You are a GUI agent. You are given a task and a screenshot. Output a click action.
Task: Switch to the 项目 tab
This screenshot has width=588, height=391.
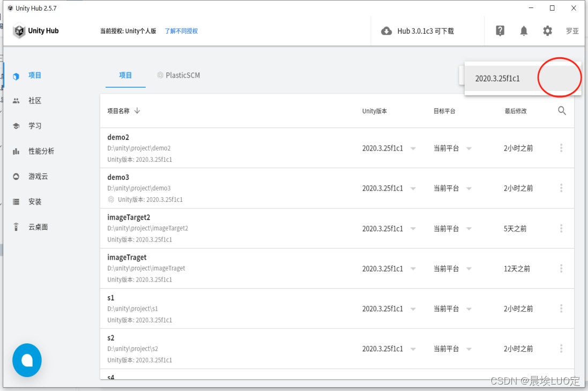(x=125, y=76)
